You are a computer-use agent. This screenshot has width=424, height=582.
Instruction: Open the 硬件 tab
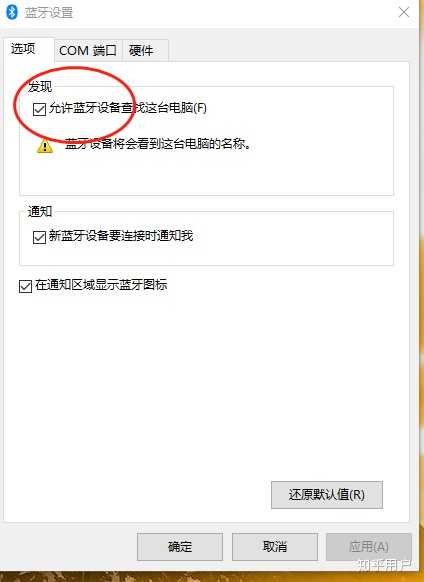point(145,50)
